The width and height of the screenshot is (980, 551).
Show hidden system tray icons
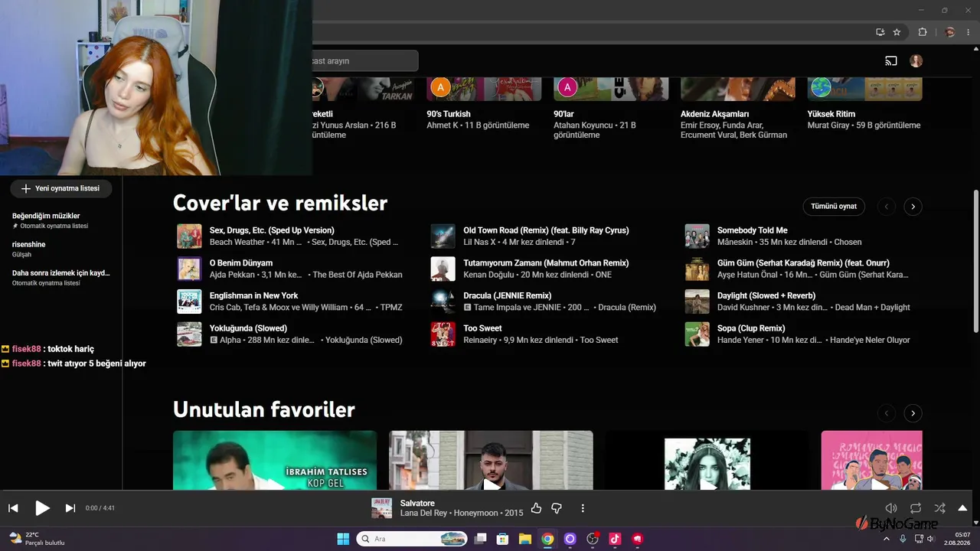click(887, 539)
